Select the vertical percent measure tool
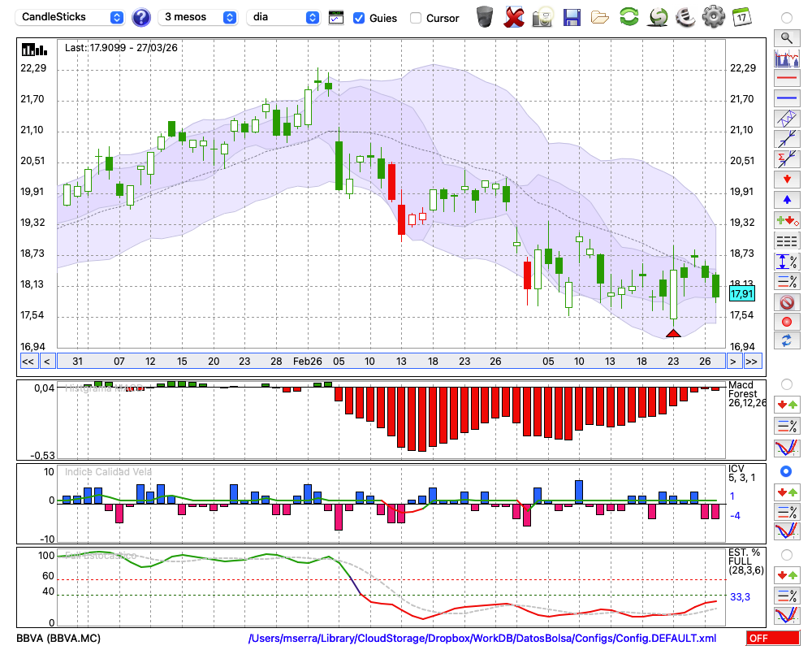 pyautogui.click(x=787, y=262)
